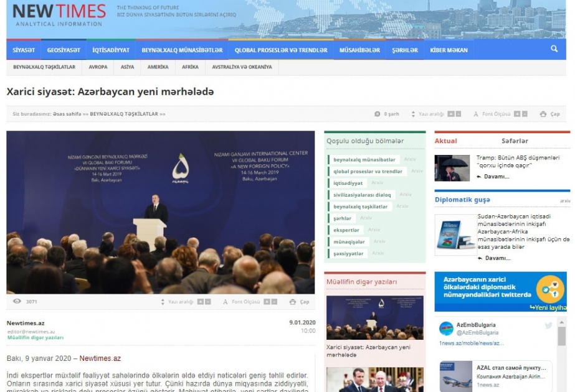Decrease line spacing with minus in the breadcrumb toolbar
This screenshot has width=575, height=392.
pyautogui.click(x=459, y=114)
